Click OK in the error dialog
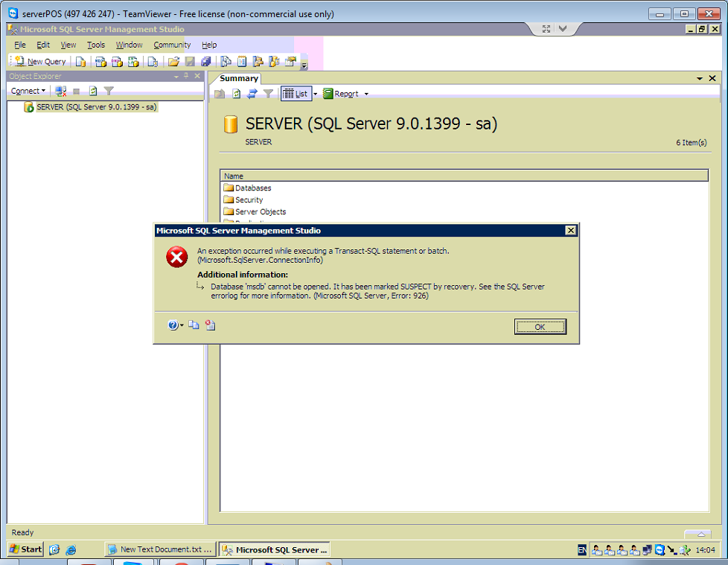This screenshot has width=728, height=565. tap(540, 327)
